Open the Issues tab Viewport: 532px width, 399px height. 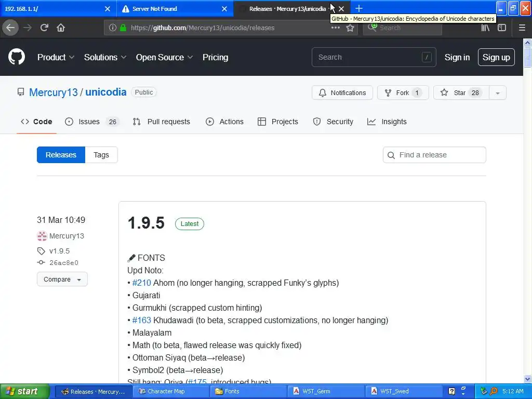point(92,122)
